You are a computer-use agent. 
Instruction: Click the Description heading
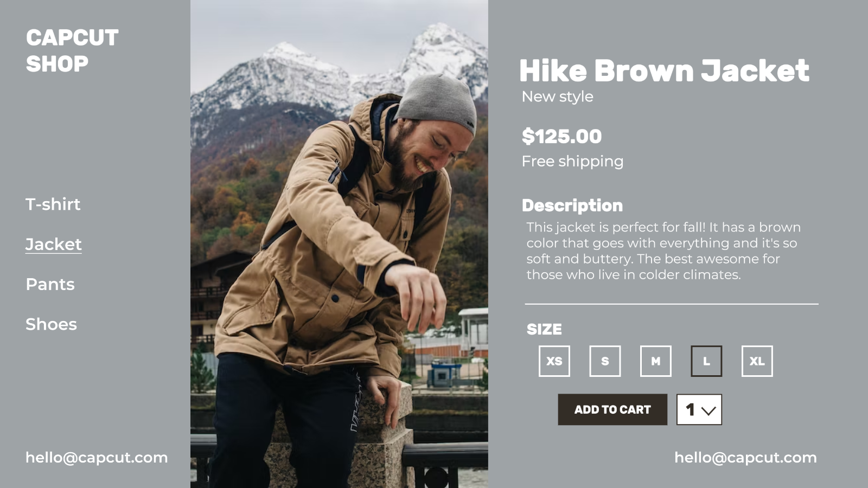[572, 206]
